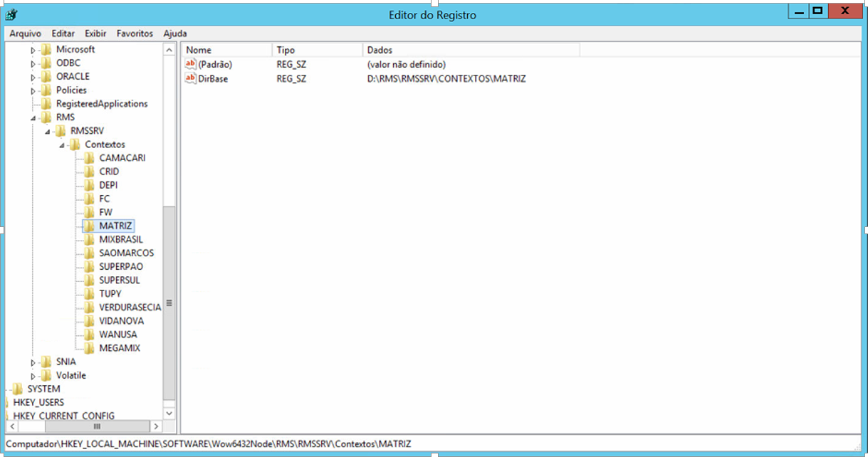This screenshot has width=868, height=457.
Task: Click the RegisteredApplications folder icon
Action: pyautogui.click(x=46, y=103)
